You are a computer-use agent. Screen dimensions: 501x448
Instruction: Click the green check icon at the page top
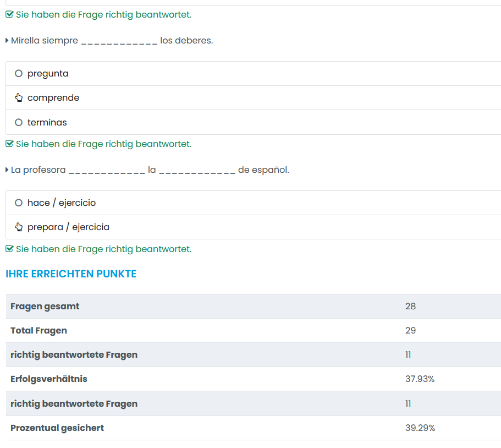9,15
